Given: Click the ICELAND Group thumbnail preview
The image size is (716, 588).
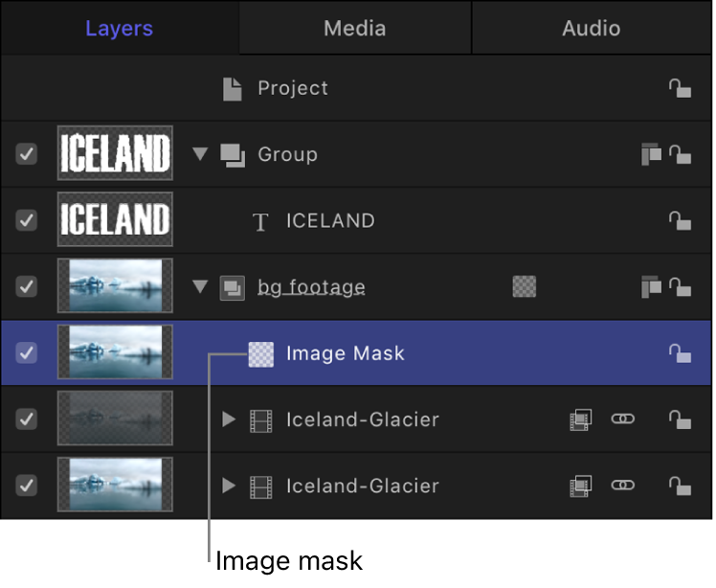Looking at the screenshot, I should tap(115, 154).
